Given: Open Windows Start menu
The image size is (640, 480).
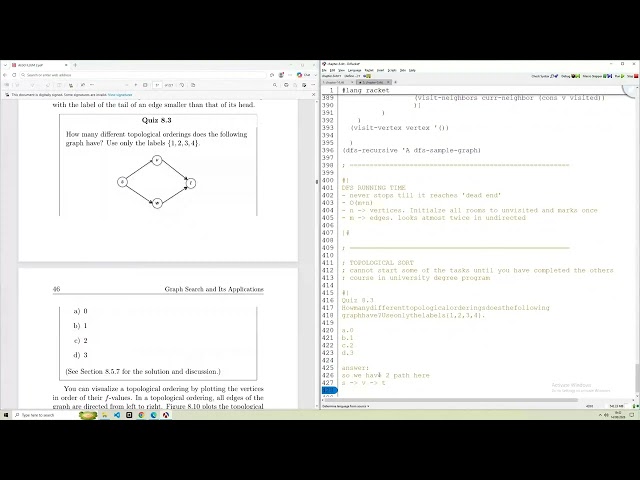Looking at the screenshot, I should pos(6,415).
